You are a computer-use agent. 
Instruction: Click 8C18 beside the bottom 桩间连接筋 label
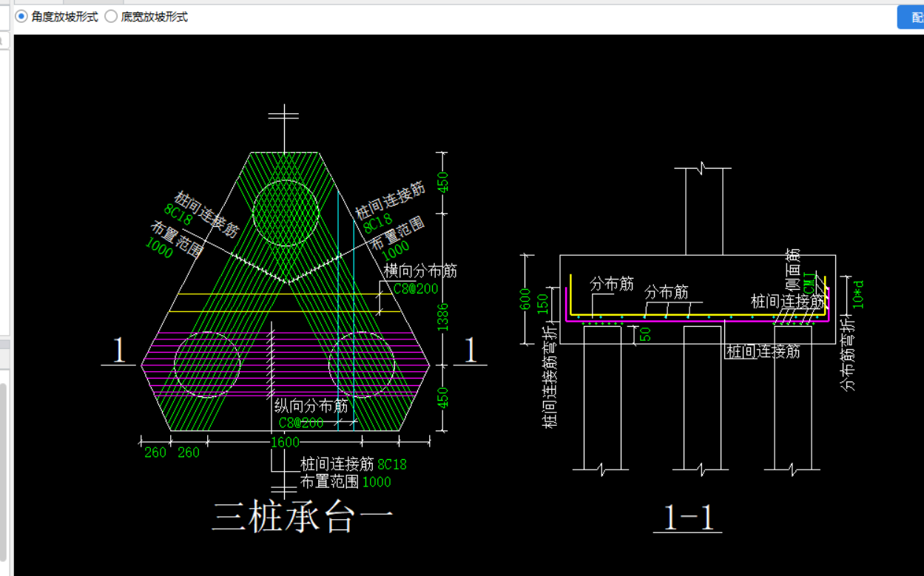click(x=392, y=464)
